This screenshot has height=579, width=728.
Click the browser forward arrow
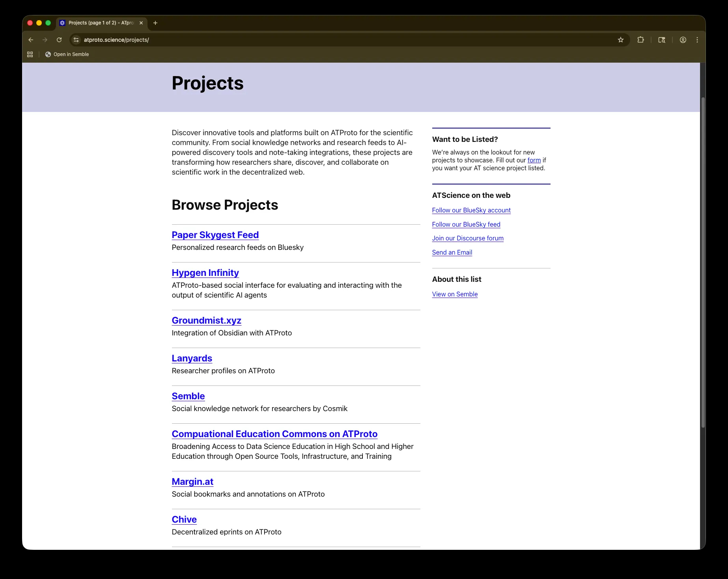[45, 40]
